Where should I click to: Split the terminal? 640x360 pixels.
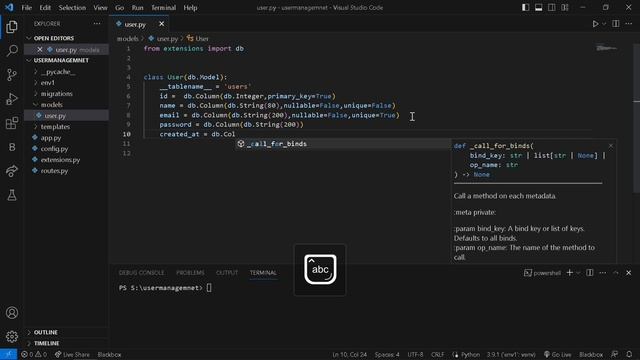click(590, 273)
